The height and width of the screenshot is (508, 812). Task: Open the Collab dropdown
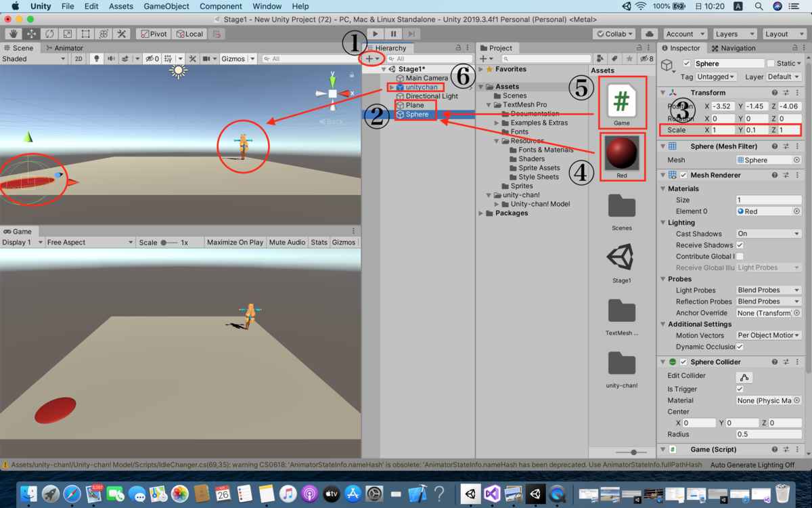pyautogui.click(x=614, y=34)
